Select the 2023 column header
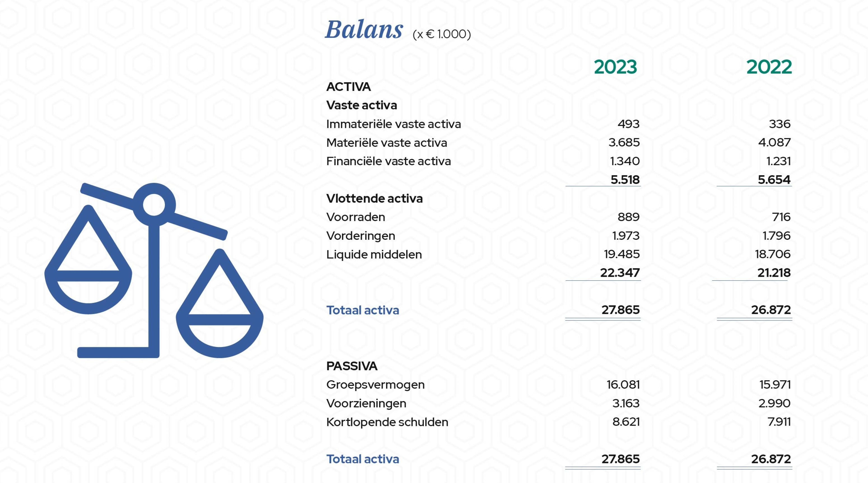The width and height of the screenshot is (868, 483). click(615, 67)
